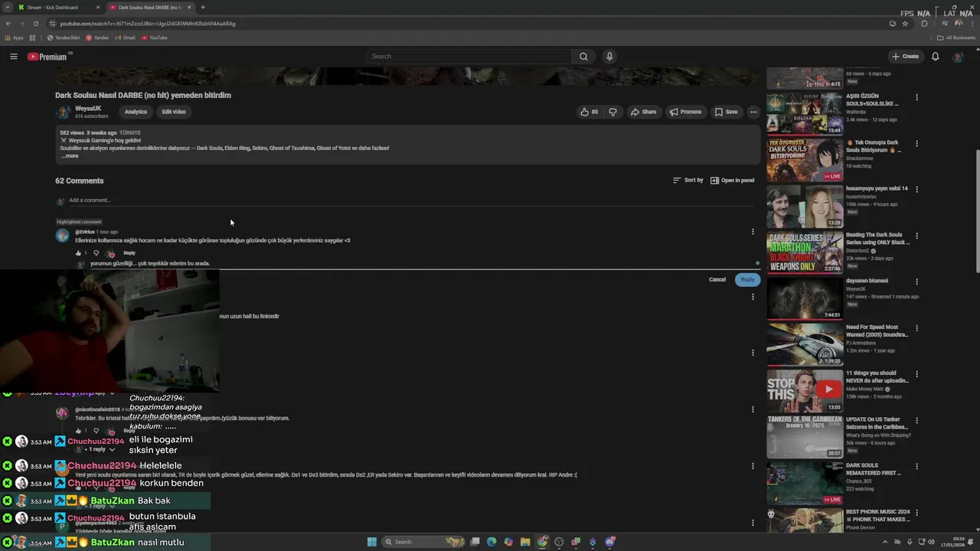Open File Explorer from the taskbar

pyautogui.click(x=525, y=542)
